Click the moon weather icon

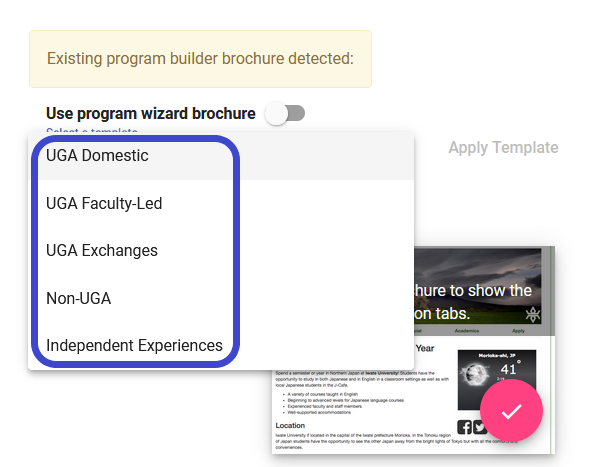click(476, 375)
